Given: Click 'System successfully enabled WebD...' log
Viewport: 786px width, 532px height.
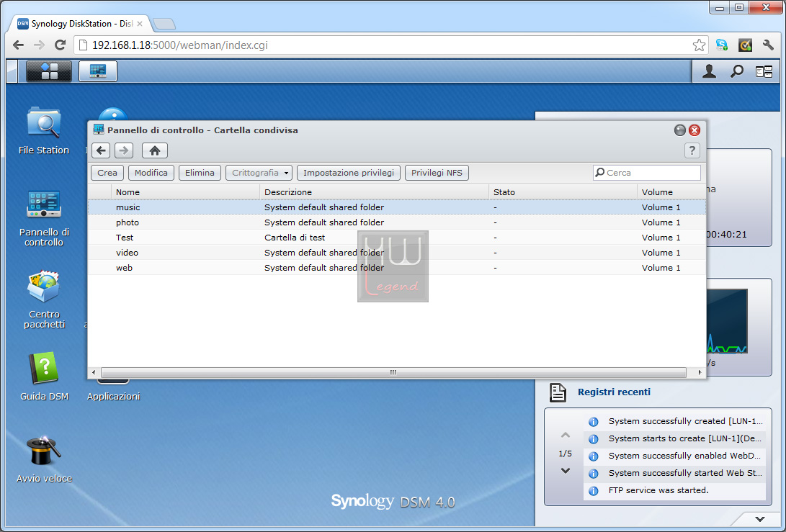Looking at the screenshot, I should (x=674, y=456).
